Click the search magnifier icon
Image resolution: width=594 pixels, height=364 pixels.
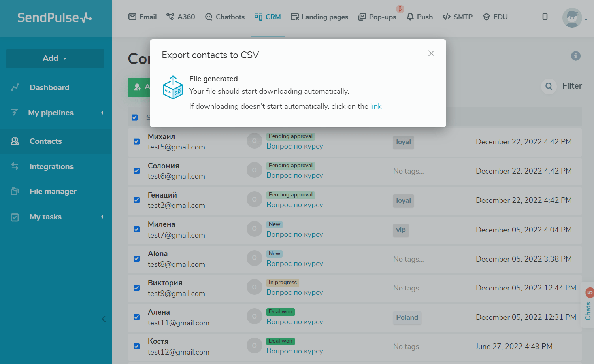pos(549,86)
